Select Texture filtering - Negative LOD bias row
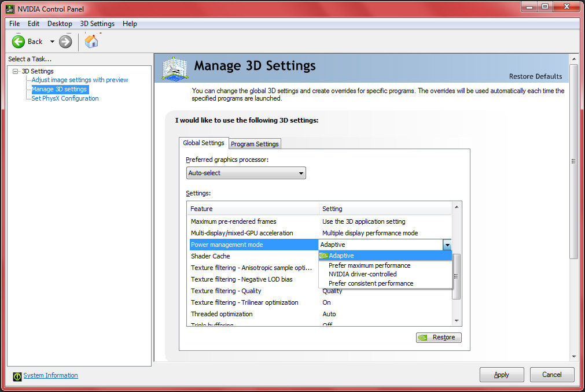Screen dimensions: 585x392 (x=253, y=279)
